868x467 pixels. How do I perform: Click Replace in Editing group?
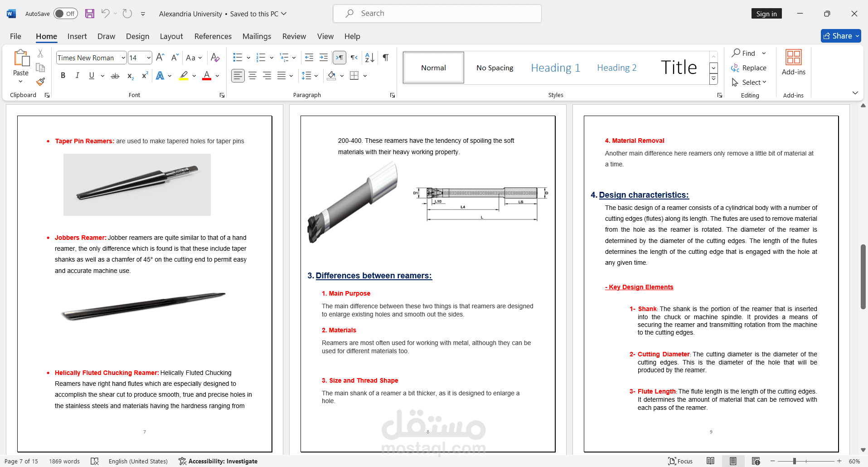pyautogui.click(x=749, y=68)
